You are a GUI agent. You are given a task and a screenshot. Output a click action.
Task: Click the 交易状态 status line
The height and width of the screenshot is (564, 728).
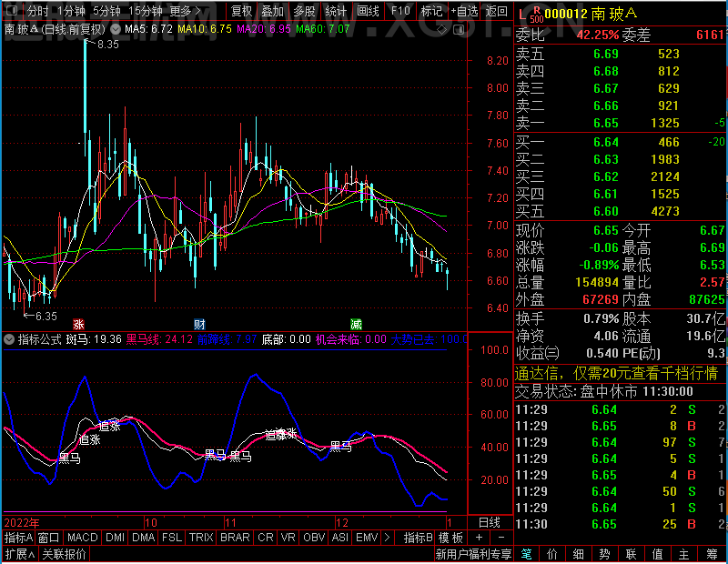[x=603, y=392]
